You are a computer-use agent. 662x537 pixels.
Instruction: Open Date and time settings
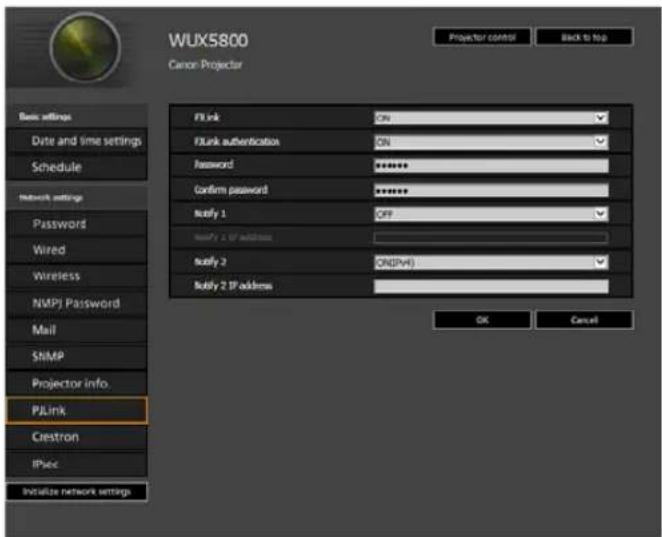tap(77, 141)
